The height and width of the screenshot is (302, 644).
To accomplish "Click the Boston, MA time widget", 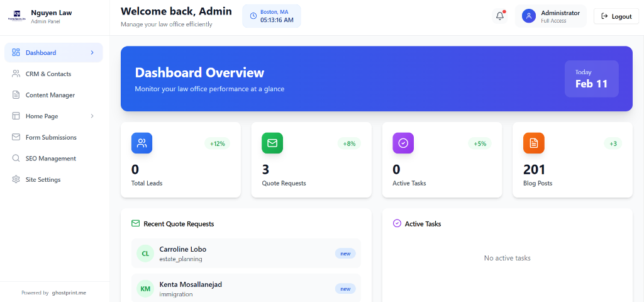I will pos(272,16).
